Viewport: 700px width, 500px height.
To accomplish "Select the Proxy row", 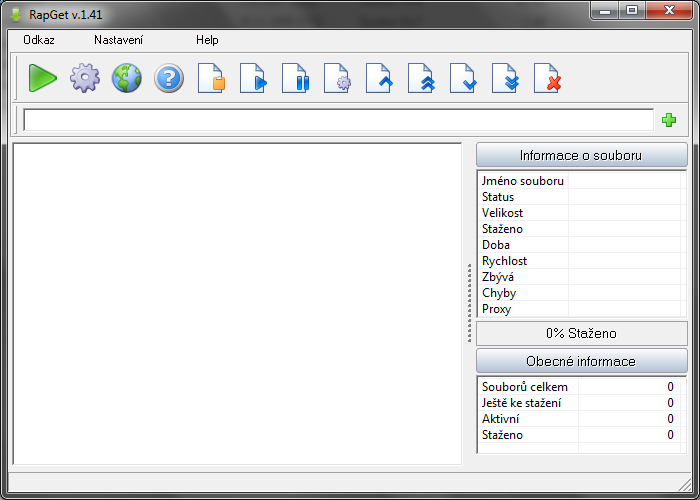I will pos(581,309).
